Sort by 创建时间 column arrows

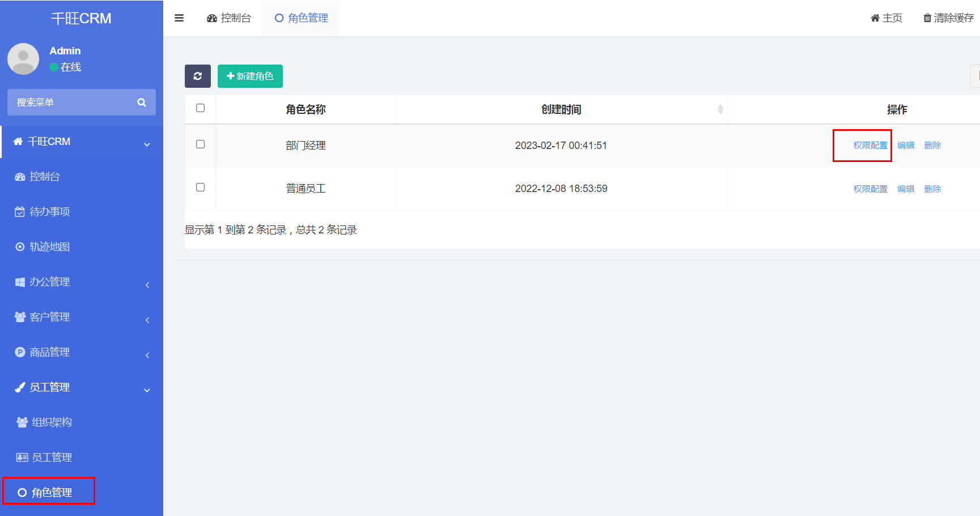[720, 109]
